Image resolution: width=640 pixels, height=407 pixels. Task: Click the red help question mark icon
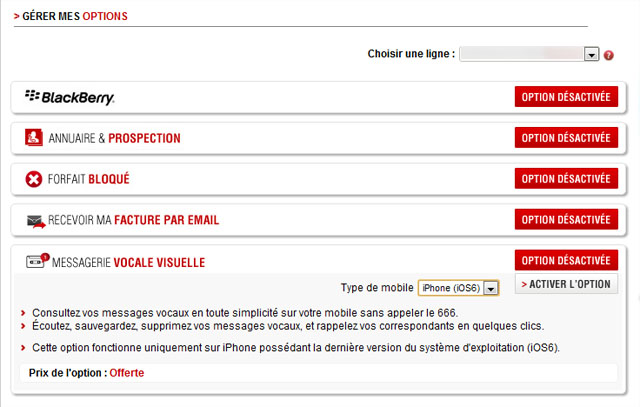[608, 54]
